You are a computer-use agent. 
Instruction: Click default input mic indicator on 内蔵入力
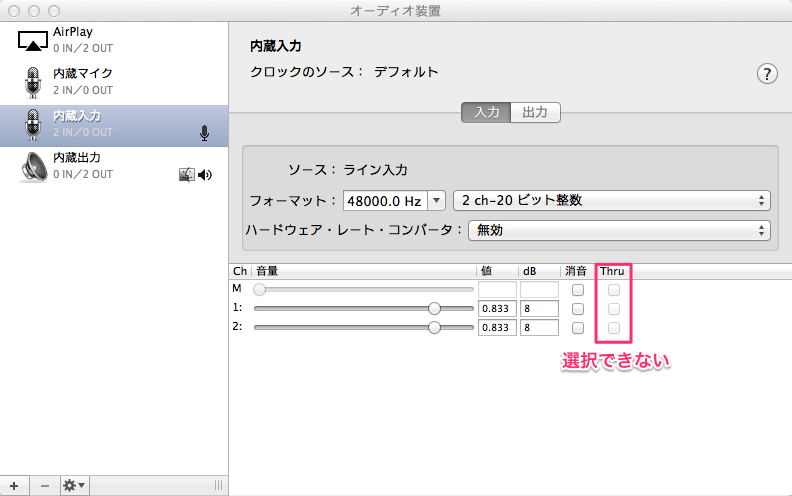[x=205, y=133]
